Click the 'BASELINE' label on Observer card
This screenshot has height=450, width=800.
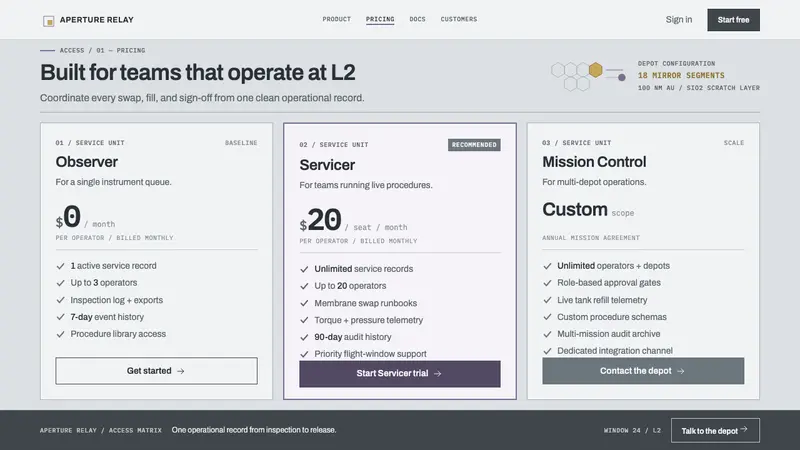pyautogui.click(x=241, y=143)
